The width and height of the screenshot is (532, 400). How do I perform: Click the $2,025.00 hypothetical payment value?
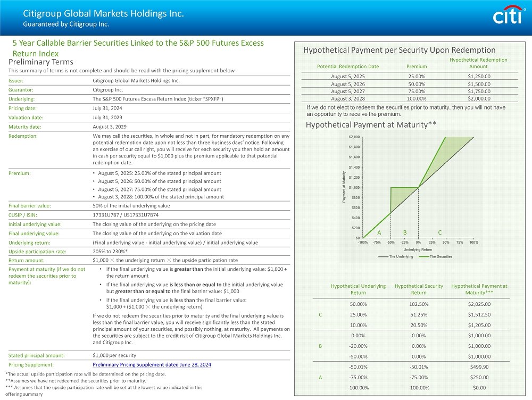click(479, 305)
